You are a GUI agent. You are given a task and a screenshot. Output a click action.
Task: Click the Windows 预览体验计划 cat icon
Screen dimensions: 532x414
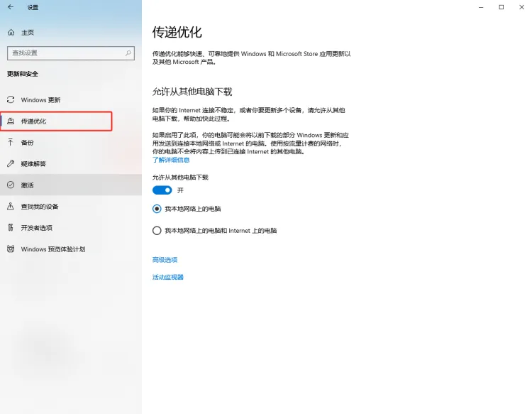point(11,249)
